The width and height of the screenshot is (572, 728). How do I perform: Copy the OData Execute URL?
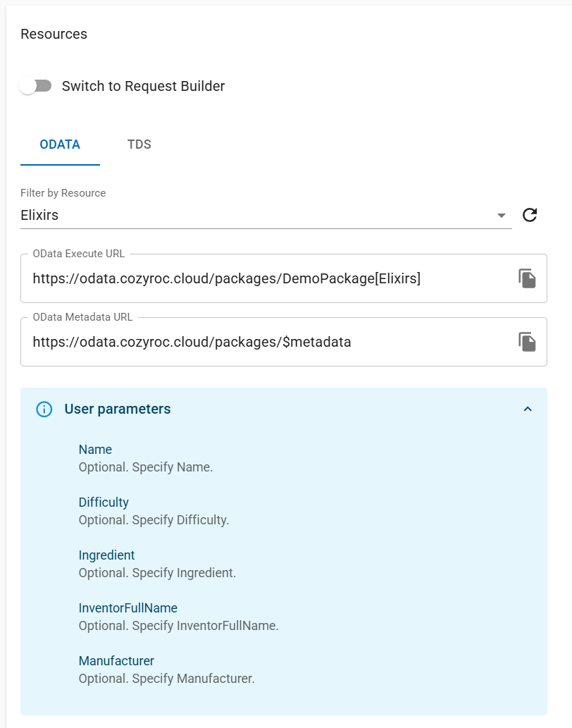(x=527, y=278)
